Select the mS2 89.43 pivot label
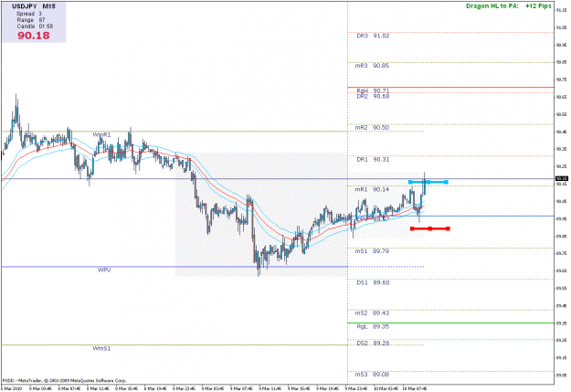Viewport: 571px width, 392px height. tap(372, 313)
